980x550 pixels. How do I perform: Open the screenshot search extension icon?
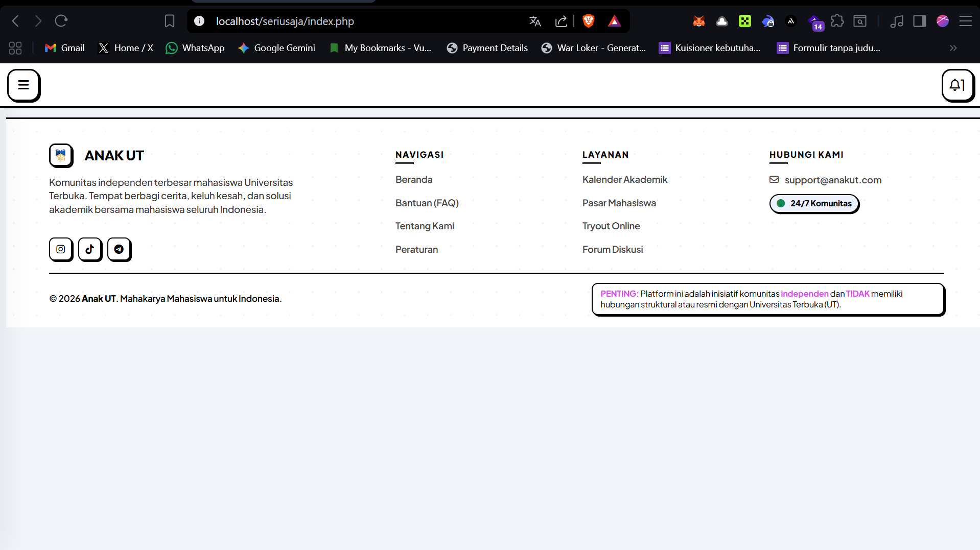(x=860, y=21)
